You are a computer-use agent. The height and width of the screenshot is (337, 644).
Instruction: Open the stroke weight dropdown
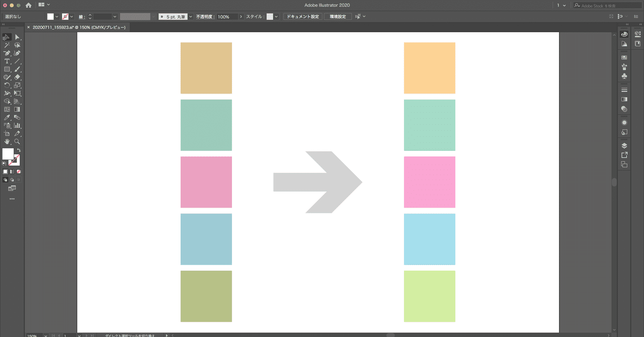[x=115, y=17]
